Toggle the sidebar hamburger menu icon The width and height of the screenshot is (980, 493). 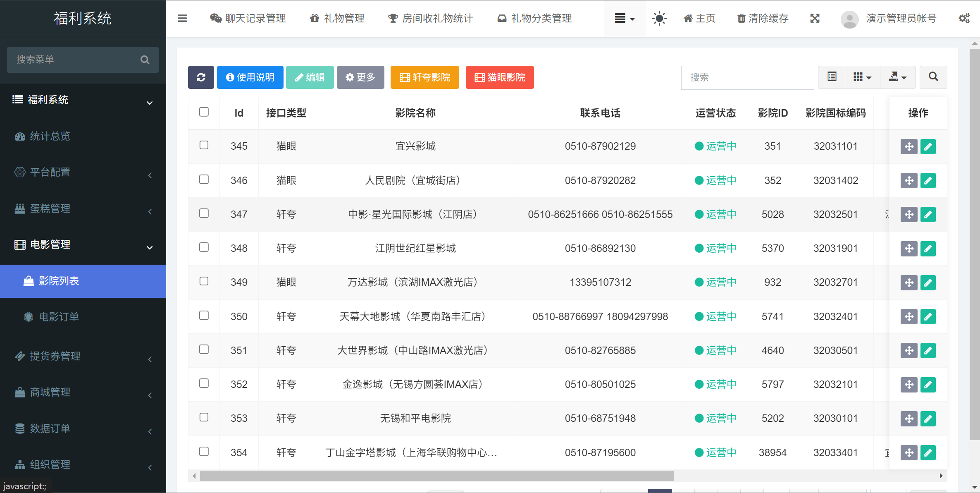tap(182, 18)
